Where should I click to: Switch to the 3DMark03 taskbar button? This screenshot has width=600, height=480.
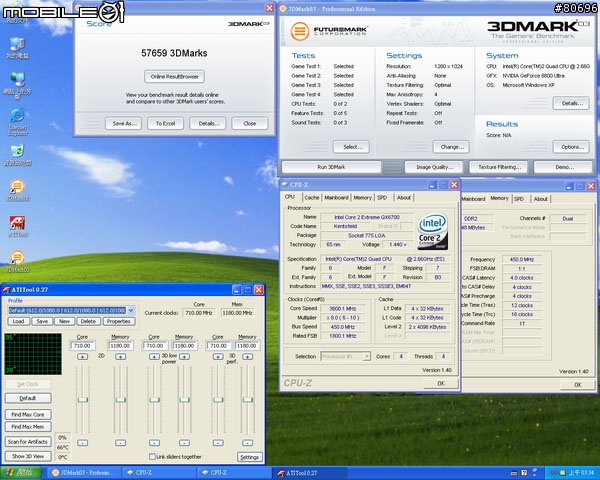point(83,473)
